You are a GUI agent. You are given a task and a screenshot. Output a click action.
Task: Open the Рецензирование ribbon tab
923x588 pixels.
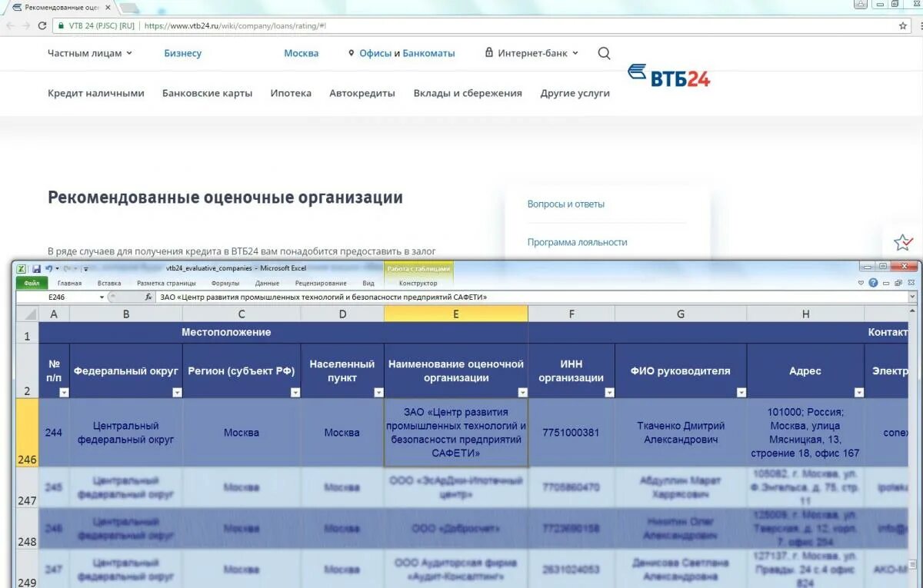coord(321,283)
